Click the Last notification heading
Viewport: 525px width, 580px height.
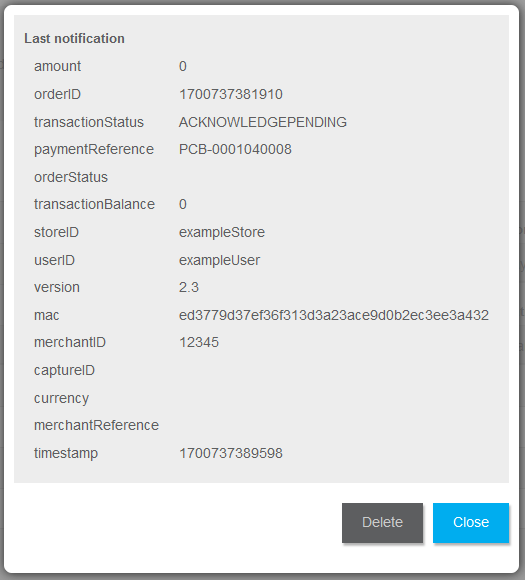tap(74, 38)
